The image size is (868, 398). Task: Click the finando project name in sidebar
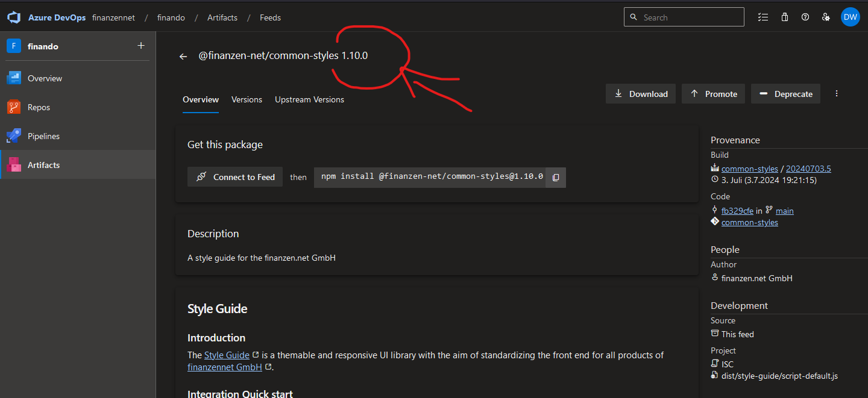tap(43, 46)
